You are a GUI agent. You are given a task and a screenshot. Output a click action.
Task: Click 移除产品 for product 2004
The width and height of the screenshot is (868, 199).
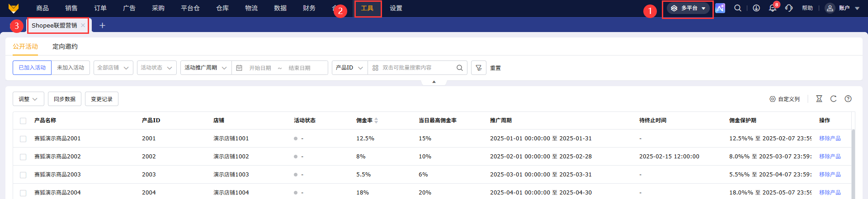click(830, 193)
